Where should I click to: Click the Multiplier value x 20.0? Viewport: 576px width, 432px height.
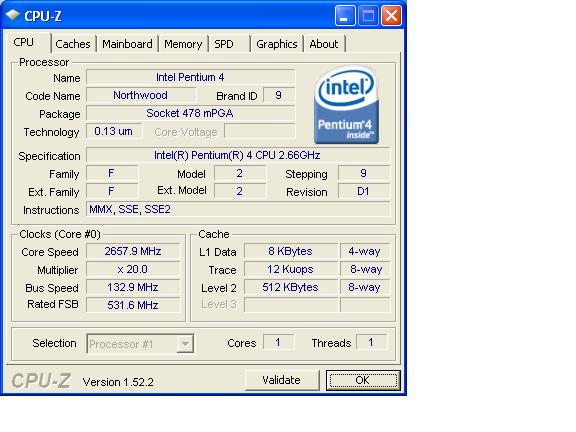pyautogui.click(x=133, y=269)
